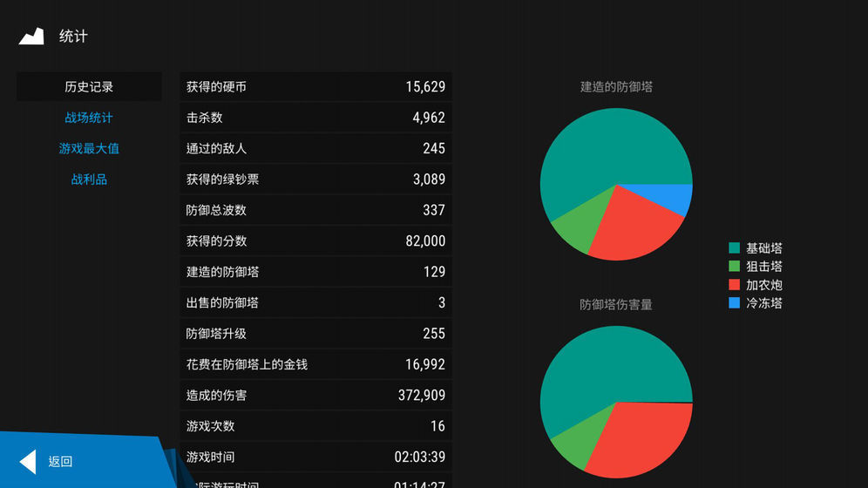868x488 pixels.
Task: Click the red 加农炮 legend swatch
Action: click(734, 285)
